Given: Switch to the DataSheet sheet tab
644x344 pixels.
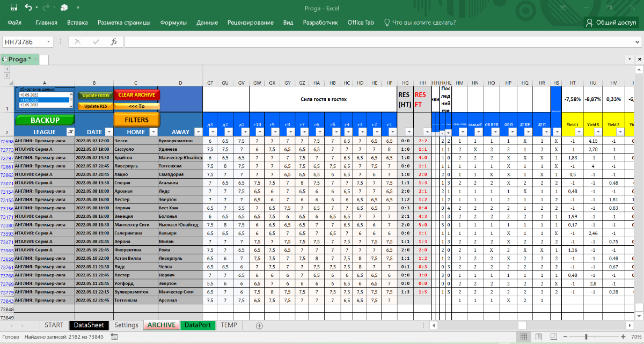Looking at the screenshot, I should click(89, 325).
